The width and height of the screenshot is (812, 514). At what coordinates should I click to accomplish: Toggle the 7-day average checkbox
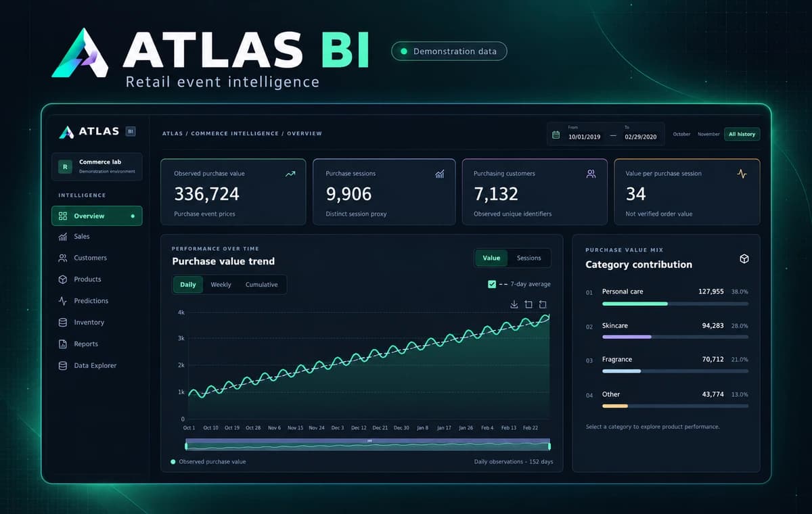492,284
